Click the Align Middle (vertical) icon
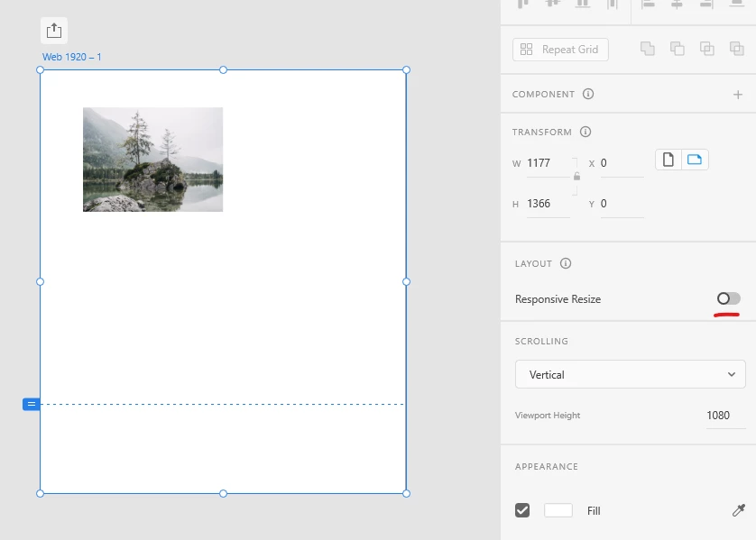The image size is (756, 540). pos(553,4)
